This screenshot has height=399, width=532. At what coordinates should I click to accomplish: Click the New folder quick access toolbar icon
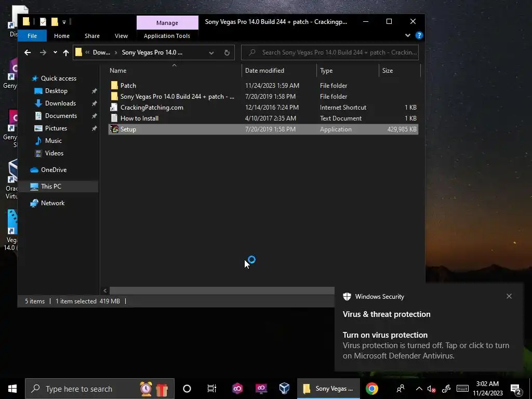point(55,22)
